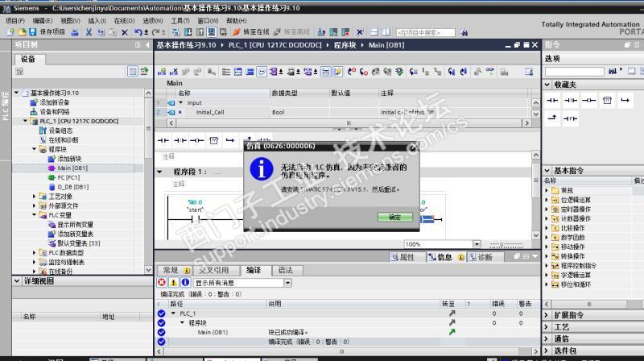Add empty box ?? from 收藏夹 favorites
This screenshot has width=644, height=361.
pos(607,101)
